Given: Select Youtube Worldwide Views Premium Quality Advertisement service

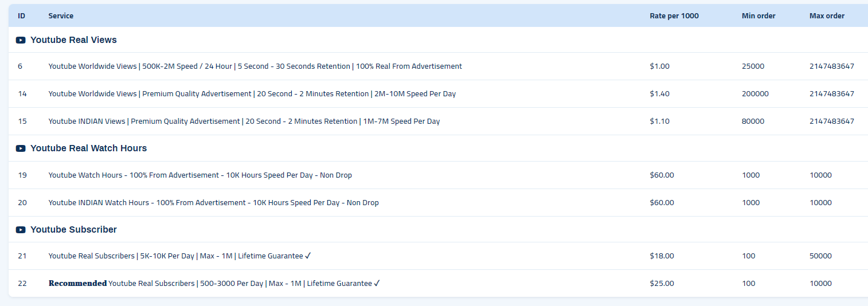Looking at the screenshot, I should (x=252, y=94).
